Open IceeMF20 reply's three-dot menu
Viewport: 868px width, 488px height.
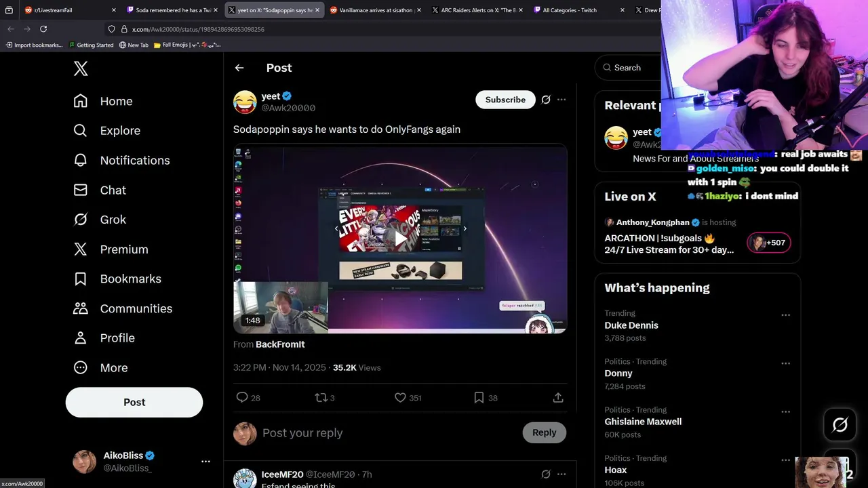[561, 474]
